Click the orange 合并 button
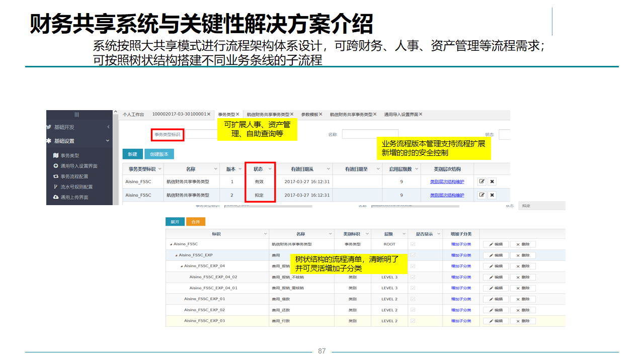Screen dimensions: 644x362 pyautogui.click(x=196, y=222)
